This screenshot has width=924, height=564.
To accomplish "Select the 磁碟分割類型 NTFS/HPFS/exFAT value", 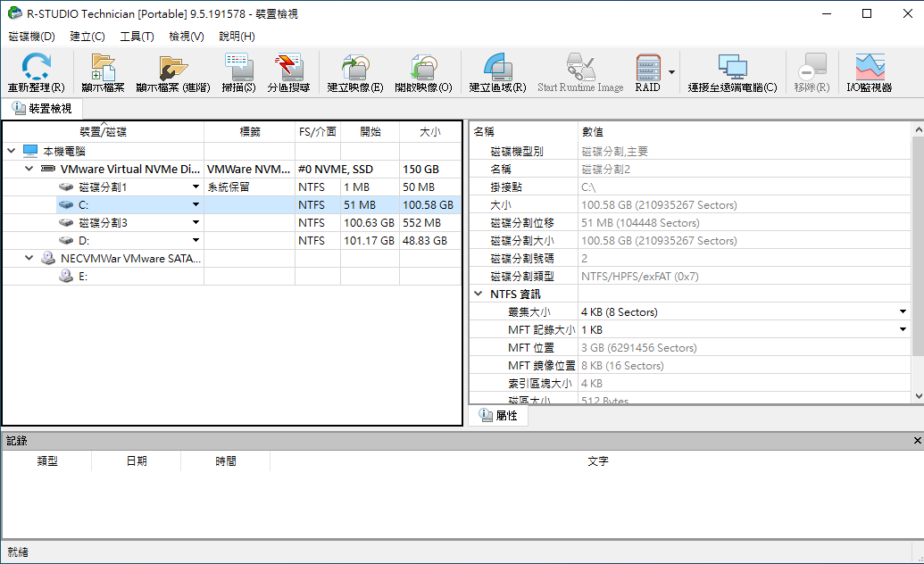I will pyautogui.click(x=640, y=277).
